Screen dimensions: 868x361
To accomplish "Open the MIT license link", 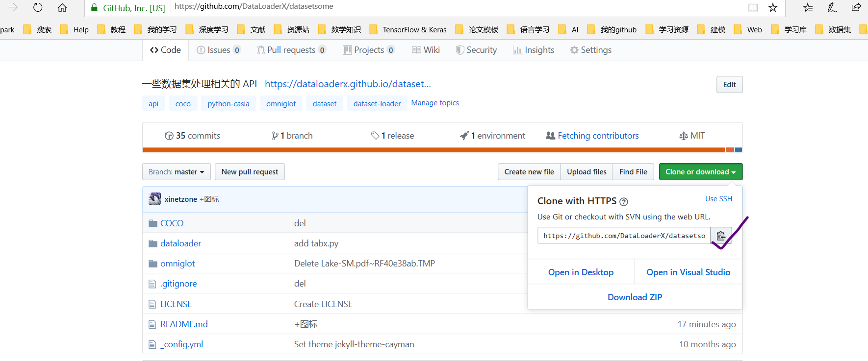I will [x=692, y=136].
